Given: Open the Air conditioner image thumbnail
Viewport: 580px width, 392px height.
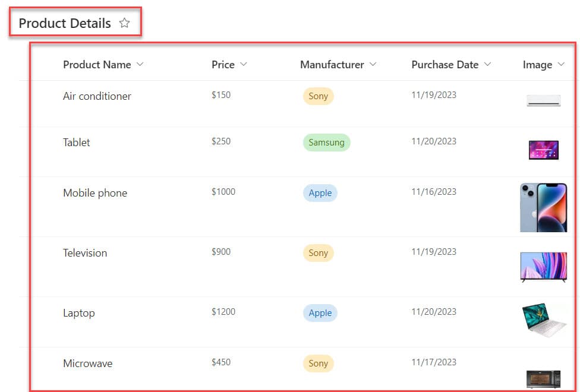Looking at the screenshot, I should tap(543, 100).
